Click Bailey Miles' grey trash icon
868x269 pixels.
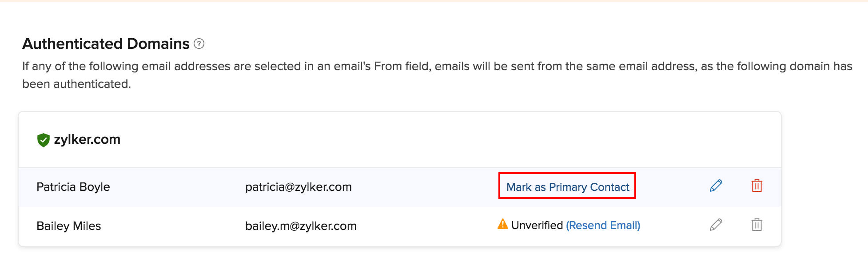tap(757, 225)
